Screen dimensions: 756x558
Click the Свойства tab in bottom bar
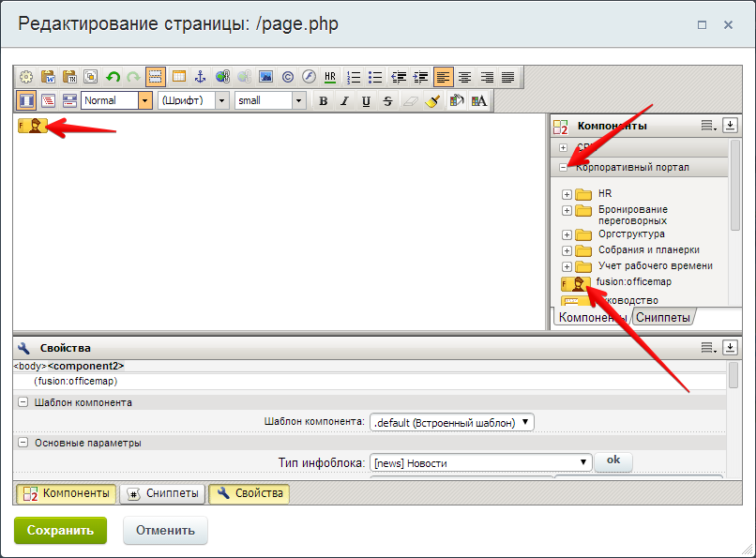[249, 493]
